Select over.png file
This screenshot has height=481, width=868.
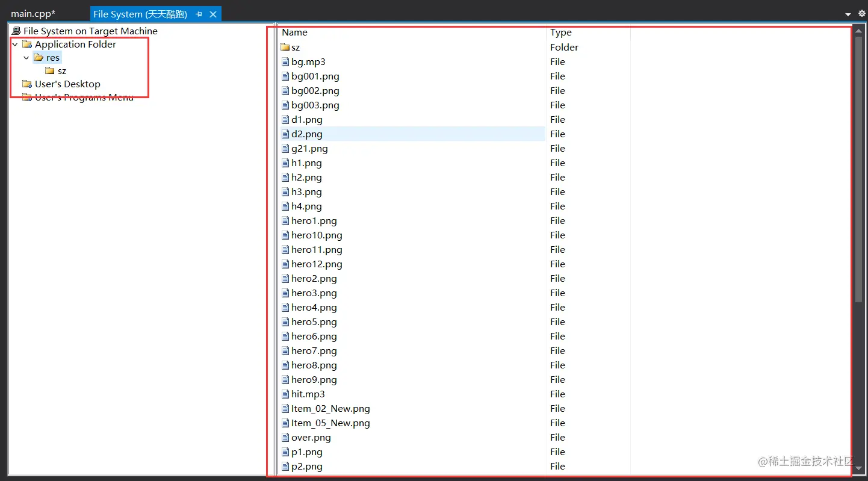[311, 437]
